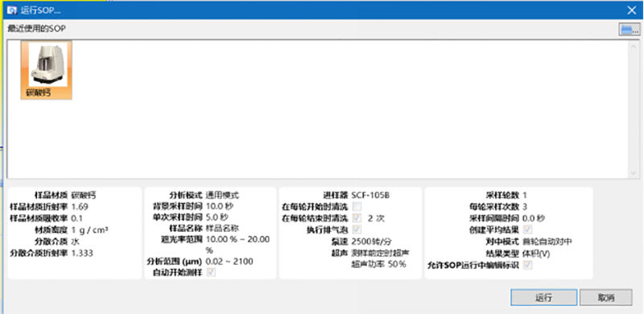Screen dimensions: 644x314
Task: Click the 超声功率 50% text
Action: click(378, 264)
